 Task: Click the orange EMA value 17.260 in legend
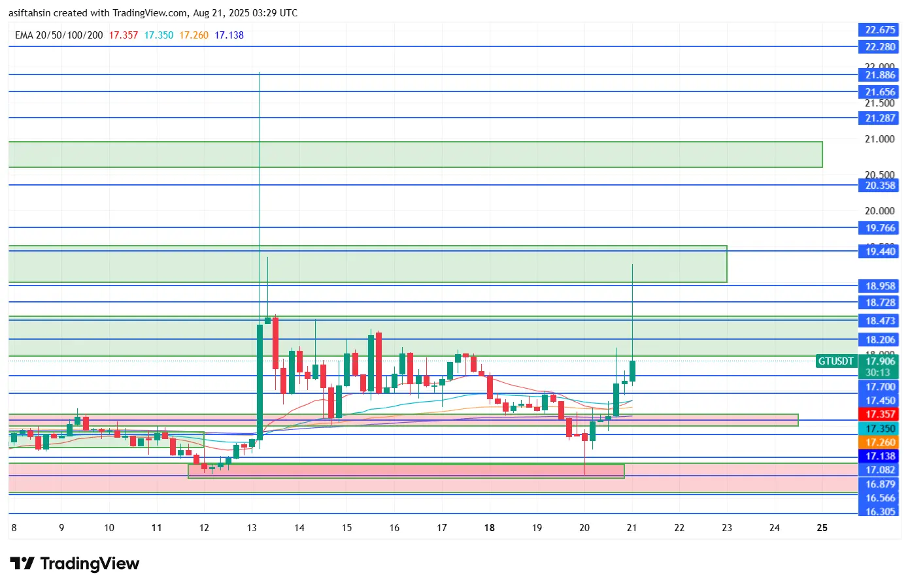coord(194,35)
